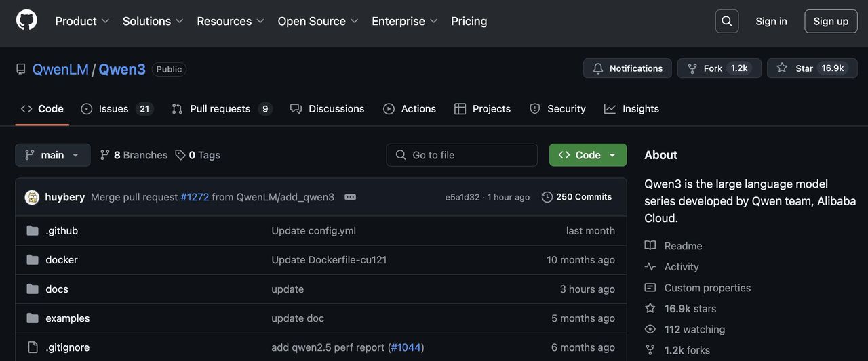
Task: Click the Sign up button
Action: pyautogui.click(x=831, y=21)
